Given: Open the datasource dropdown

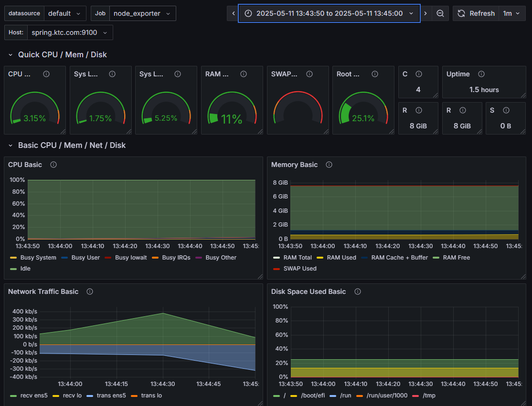Looking at the screenshot, I should [x=65, y=13].
